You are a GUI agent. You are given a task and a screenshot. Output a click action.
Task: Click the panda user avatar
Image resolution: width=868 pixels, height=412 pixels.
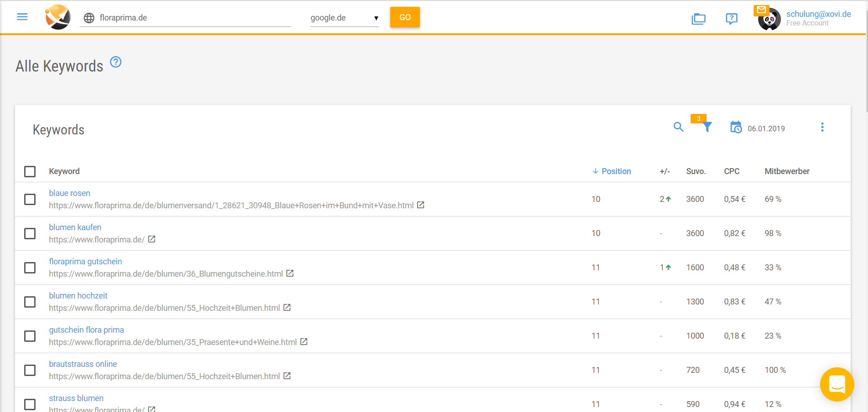pyautogui.click(x=770, y=19)
